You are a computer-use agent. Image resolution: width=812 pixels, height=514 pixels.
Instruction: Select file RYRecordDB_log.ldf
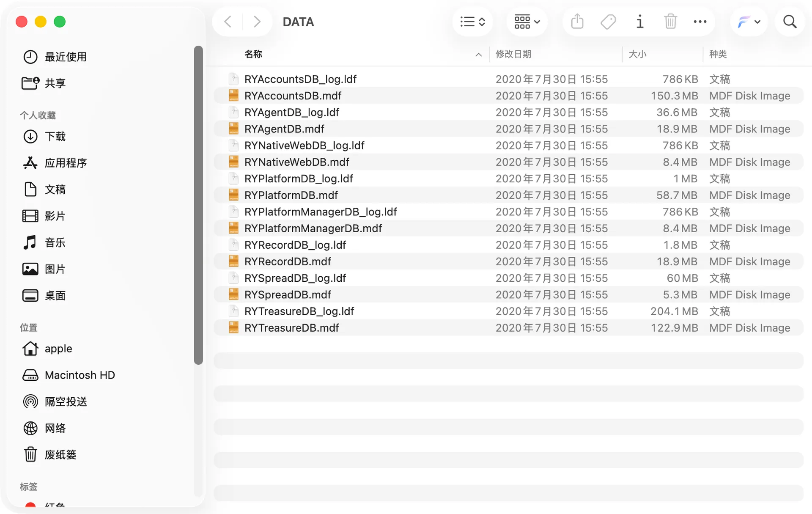coord(508,245)
